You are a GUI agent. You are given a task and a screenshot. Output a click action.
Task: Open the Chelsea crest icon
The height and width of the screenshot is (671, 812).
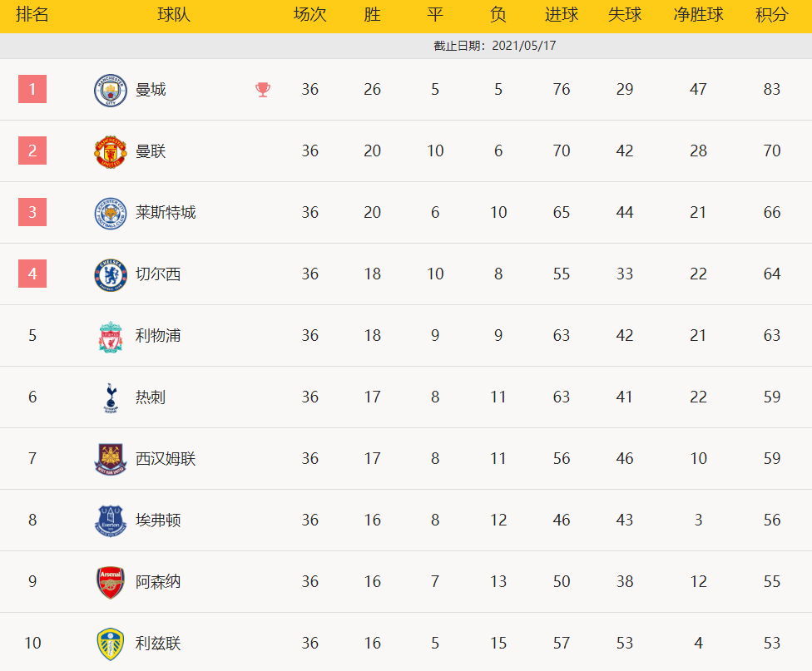111,275
